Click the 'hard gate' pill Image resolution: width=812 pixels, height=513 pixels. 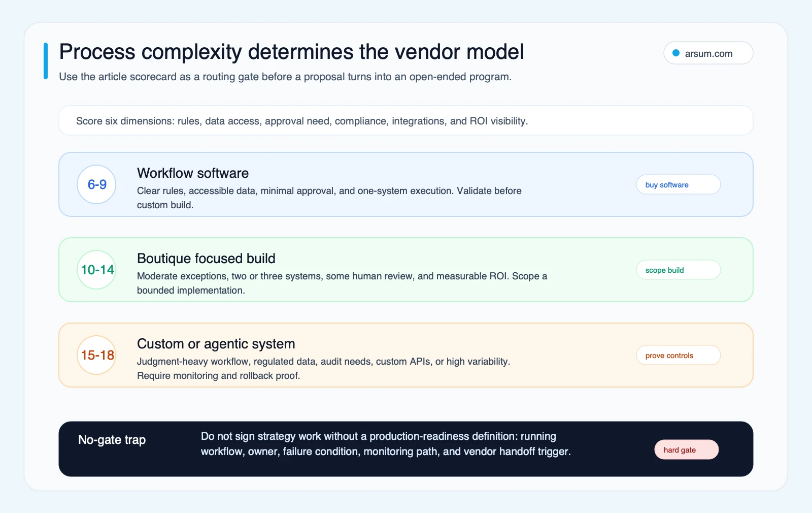[686, 450]
